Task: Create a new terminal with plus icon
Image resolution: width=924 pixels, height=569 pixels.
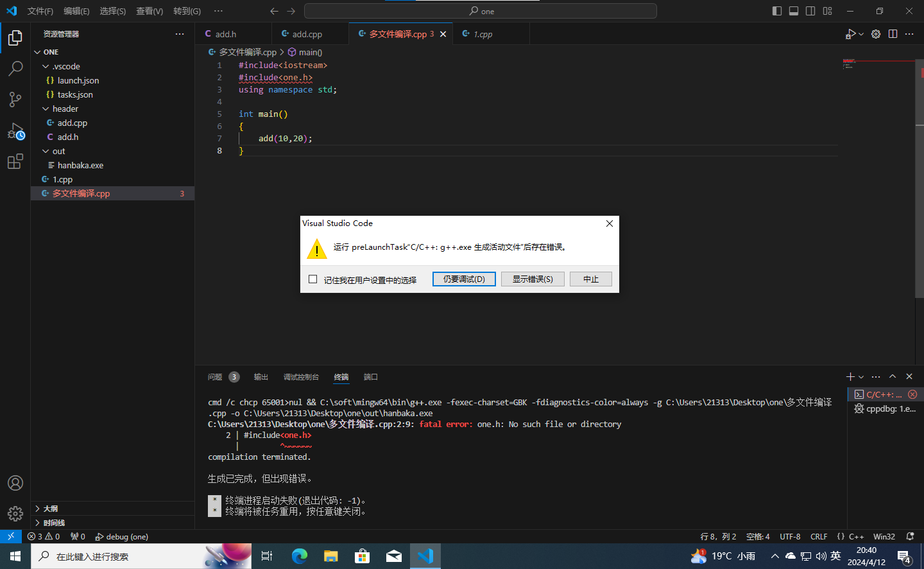Action: point(850,376)
